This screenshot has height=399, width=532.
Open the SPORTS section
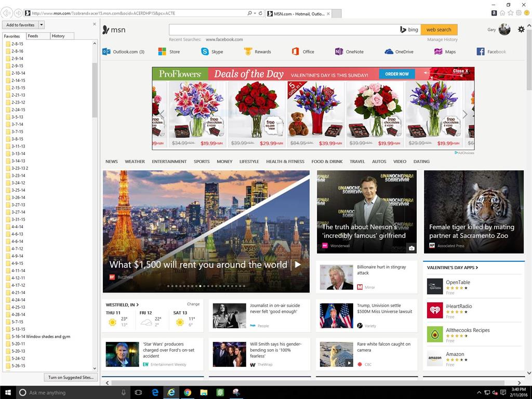point(202,162)
